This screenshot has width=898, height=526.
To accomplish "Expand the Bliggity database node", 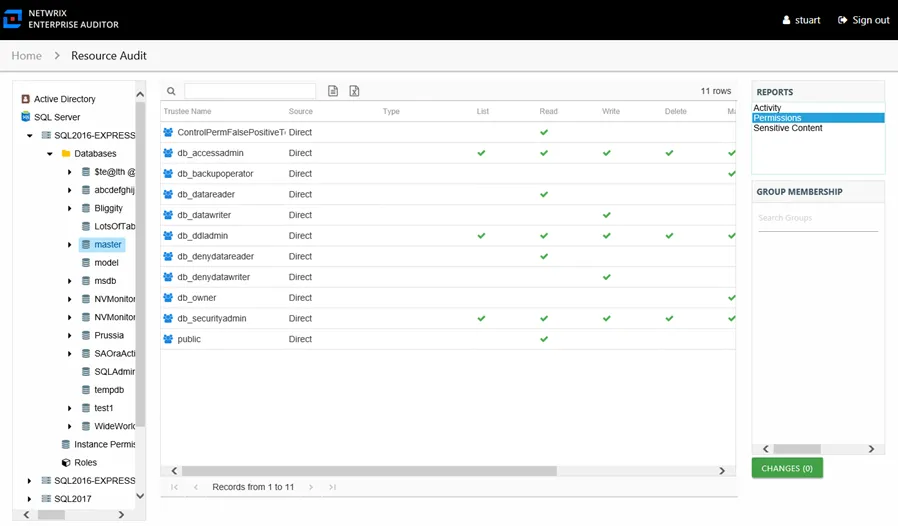I will pyautogui.click(x=69, y=208).
